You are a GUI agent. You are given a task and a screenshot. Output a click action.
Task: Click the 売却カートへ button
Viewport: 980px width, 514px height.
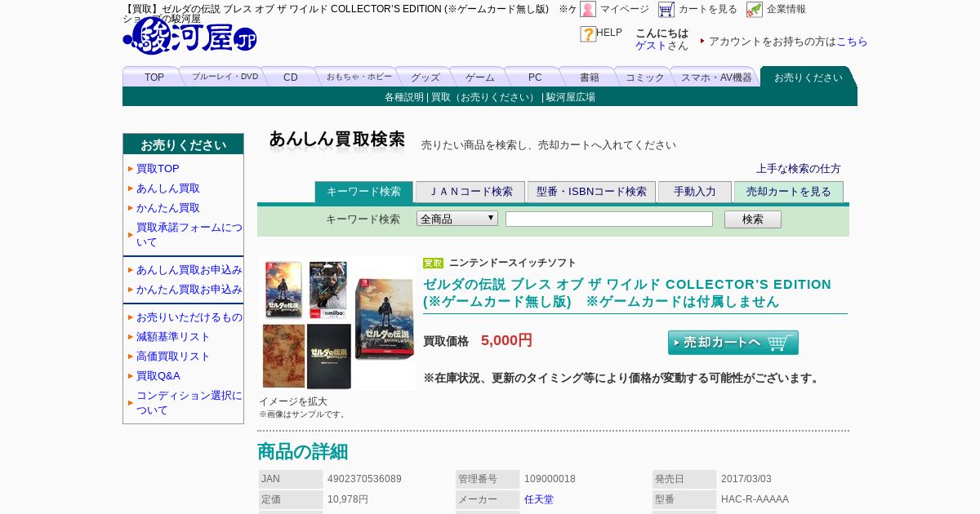tap(733, 343)
